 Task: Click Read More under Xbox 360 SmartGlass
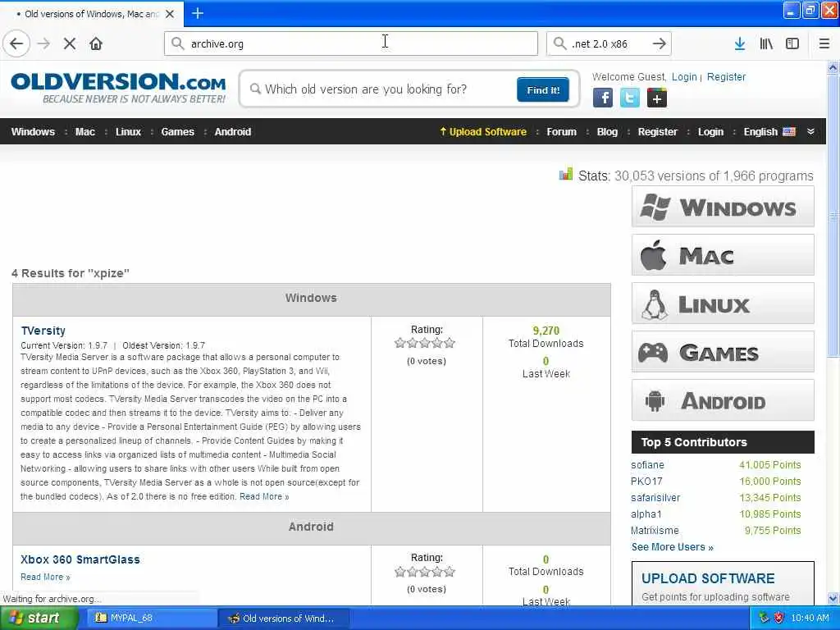click(x=45, y=577)
